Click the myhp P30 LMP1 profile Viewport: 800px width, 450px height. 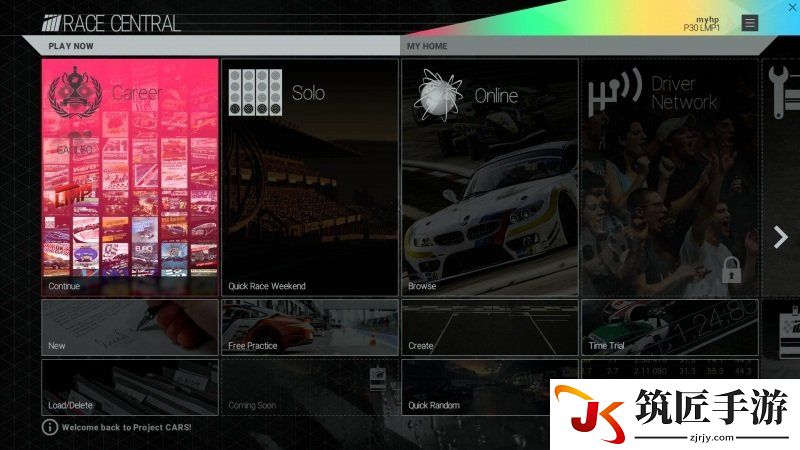click(702, 23)
